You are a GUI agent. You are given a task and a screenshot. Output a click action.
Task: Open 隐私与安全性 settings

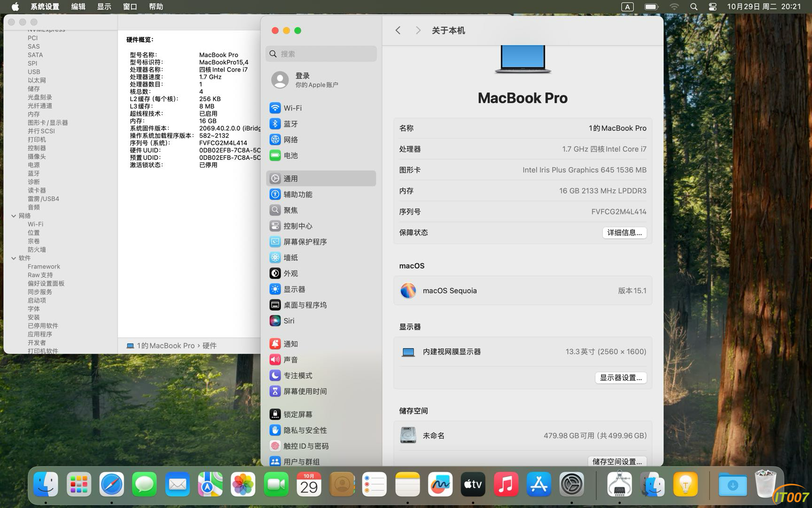(x=321, y=430)
